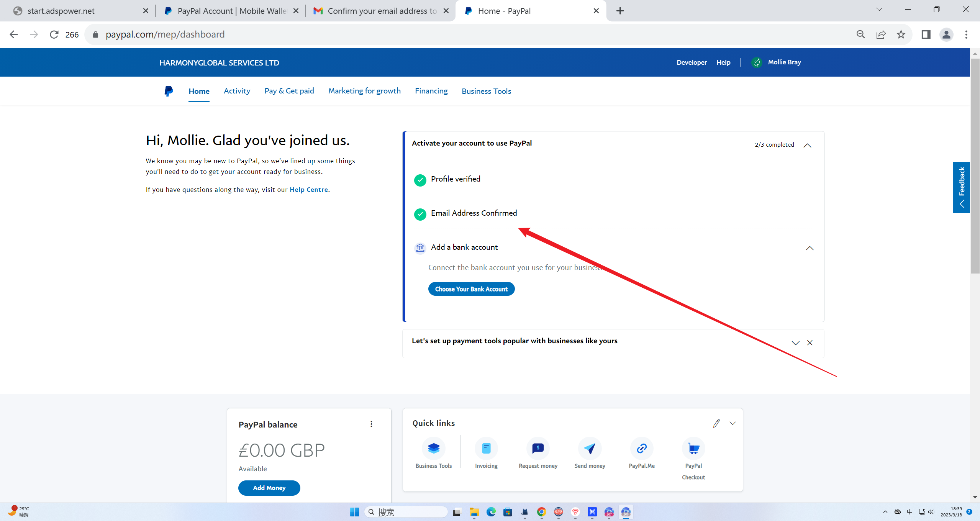Dismiss the payment tools setup card
This screenshot has height=521, width=980.
click(810, 343)
